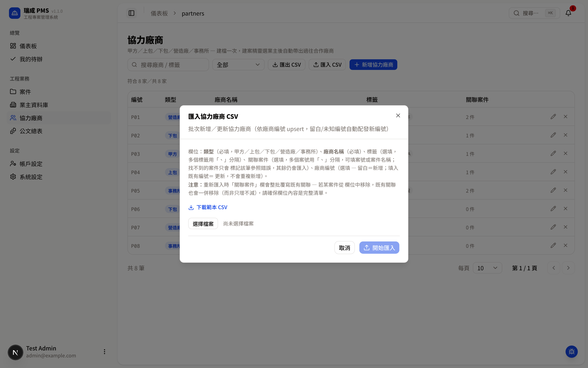Delete row P03 with X icon
588x368 pixels.
point(566,154)
